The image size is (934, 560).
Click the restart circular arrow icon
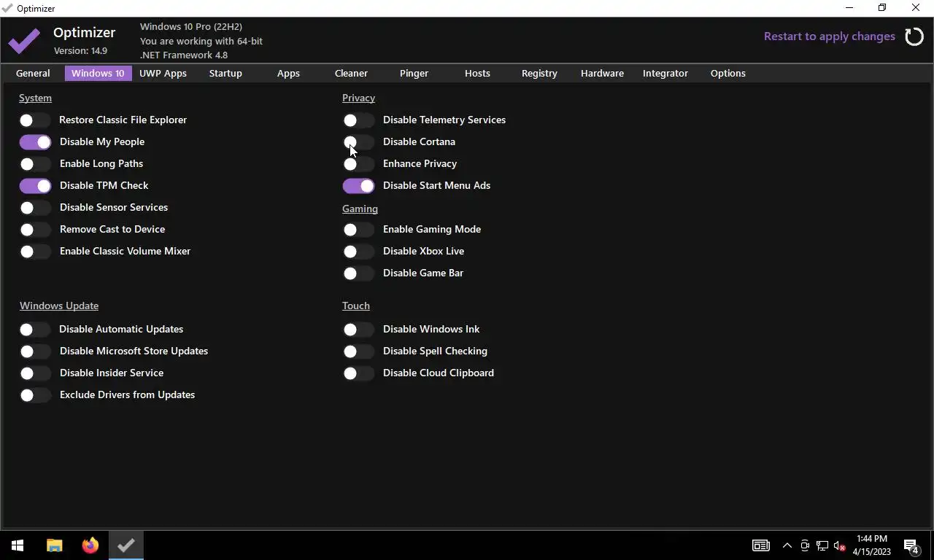point(914,36)
